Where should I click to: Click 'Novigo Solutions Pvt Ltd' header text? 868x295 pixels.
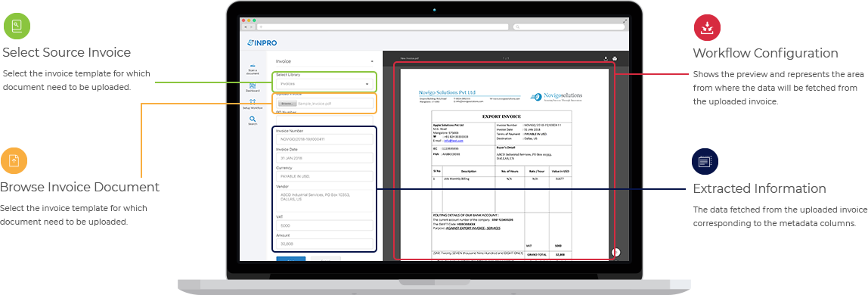pyautogui.click(x=447, y=92)
